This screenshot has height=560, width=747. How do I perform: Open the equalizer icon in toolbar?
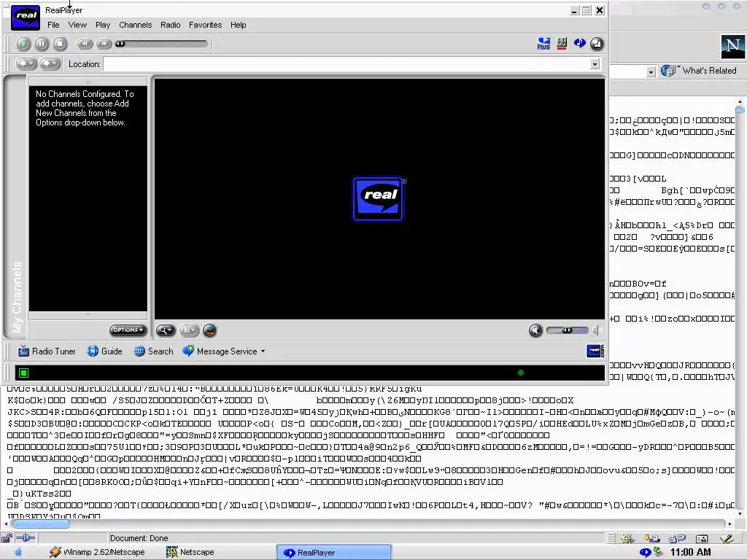(x=562, y=44)
